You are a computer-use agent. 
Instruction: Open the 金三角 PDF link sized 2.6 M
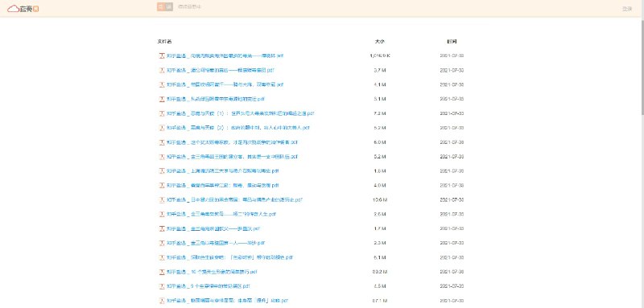pyautogui.click(x=221, y=214)
